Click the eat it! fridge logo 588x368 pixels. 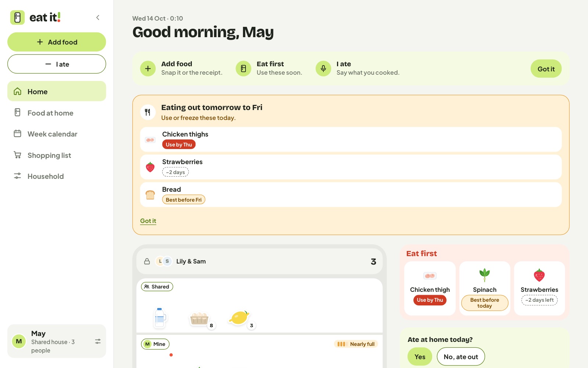(17, 17)
